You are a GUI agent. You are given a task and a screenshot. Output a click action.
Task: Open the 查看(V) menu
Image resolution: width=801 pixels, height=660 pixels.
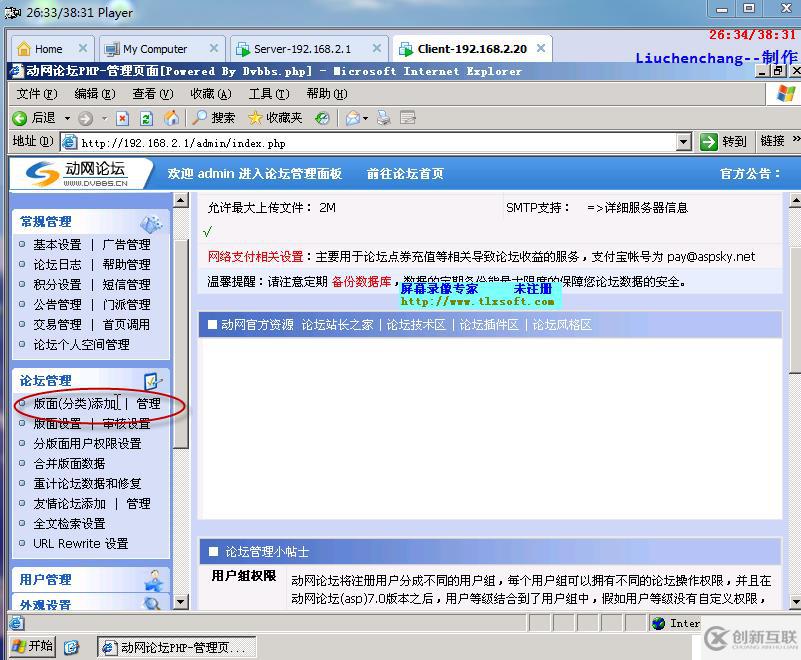point(153,94)
